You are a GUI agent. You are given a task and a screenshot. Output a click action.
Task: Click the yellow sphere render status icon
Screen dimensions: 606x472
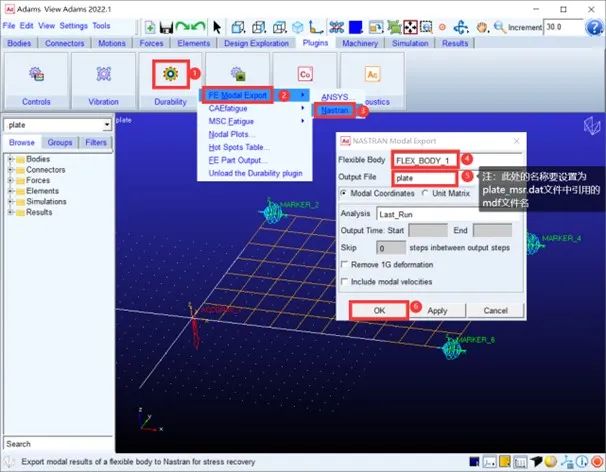pyautogui.click(x=551, y=461)
